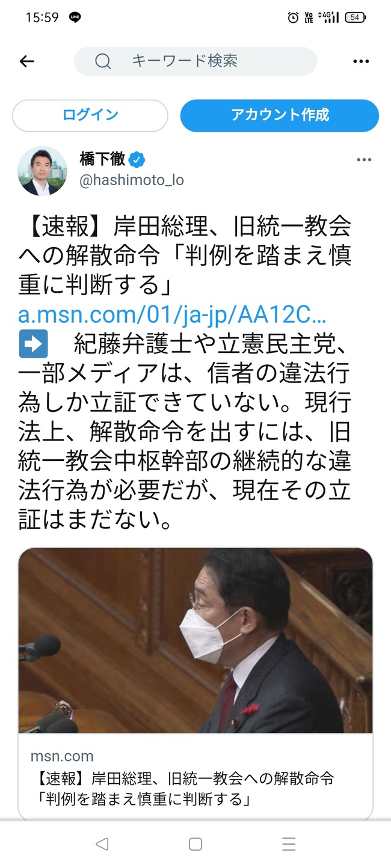Open the top-right three-dot overflow menu

[361, 61]
